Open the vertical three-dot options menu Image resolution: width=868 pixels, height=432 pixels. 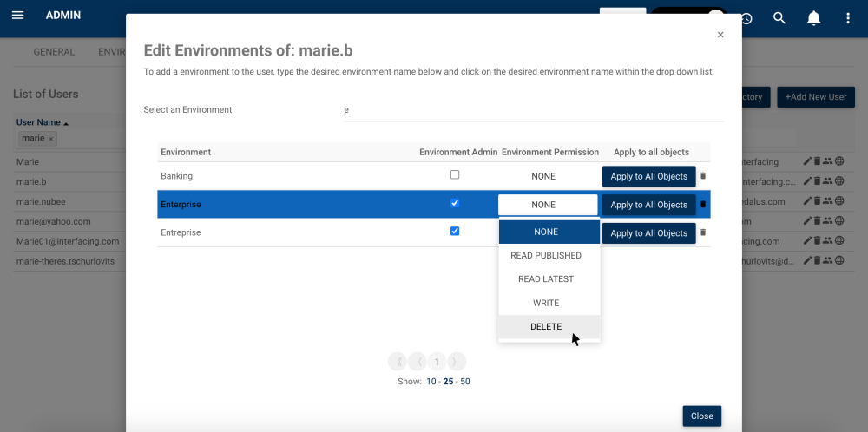click(x=848, y=18)
